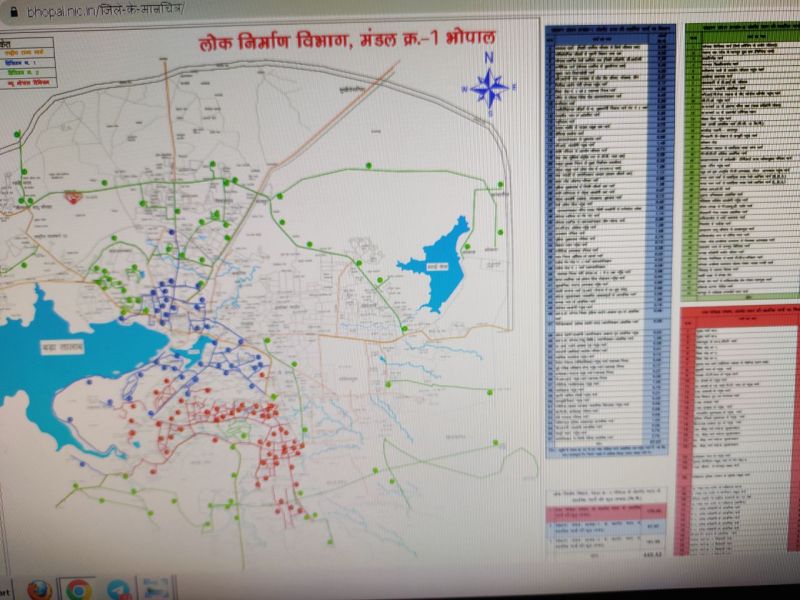Click the red marker symbol on the map's left edge
The height and width of the screenshot is (600, 800).
click(x=71, y=198)
